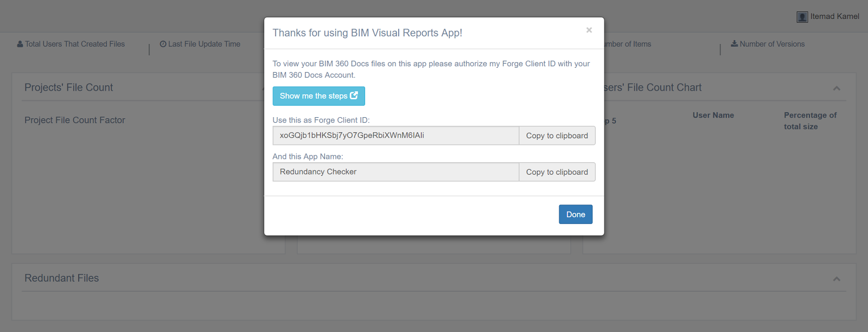Click the Number of Versions label
Image resolution: width=868 pixels, height=332 pixels.
[x=772, y=44]
